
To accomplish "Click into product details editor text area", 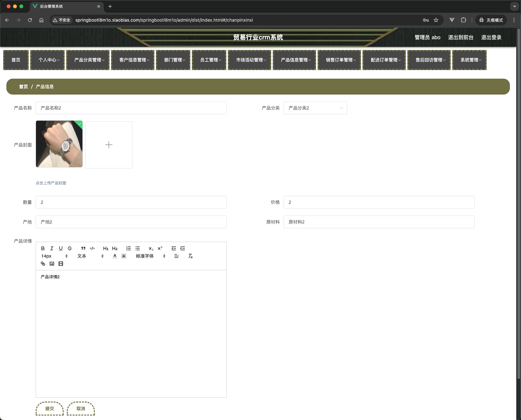I will (131, 334).
